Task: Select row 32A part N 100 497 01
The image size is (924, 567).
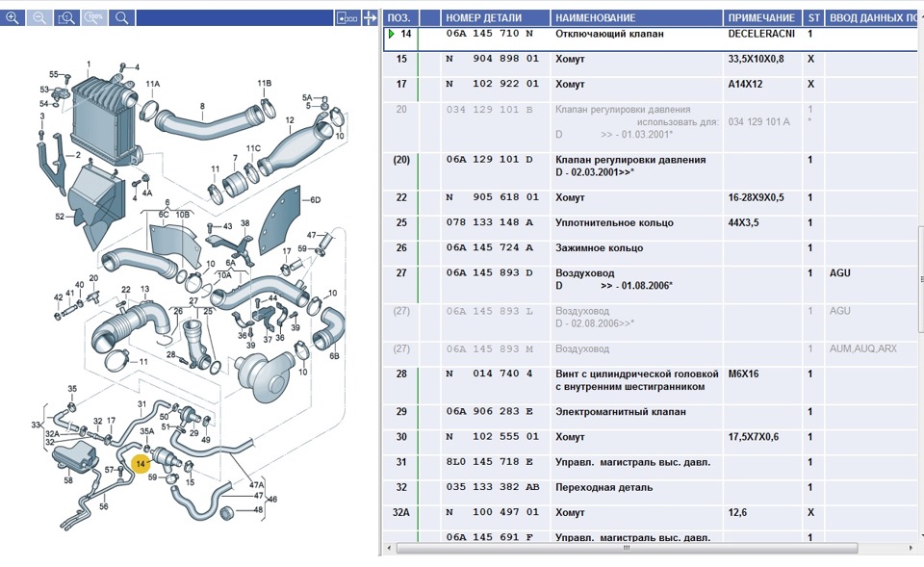Action: [x=492, y=513]
